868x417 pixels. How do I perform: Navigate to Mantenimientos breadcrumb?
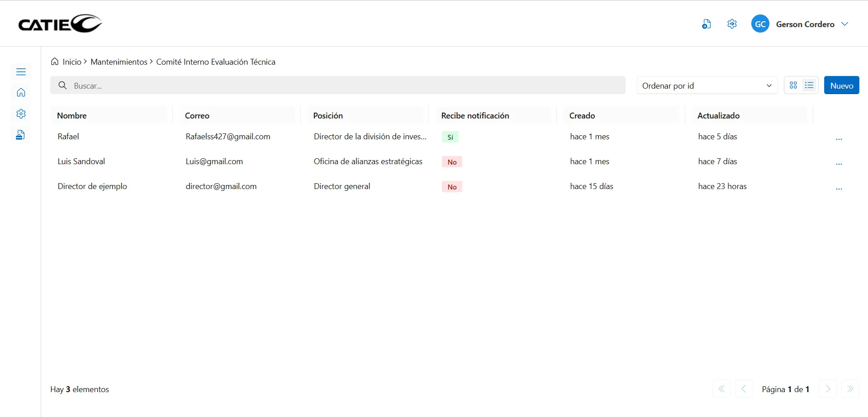click(x=119, y=62)
